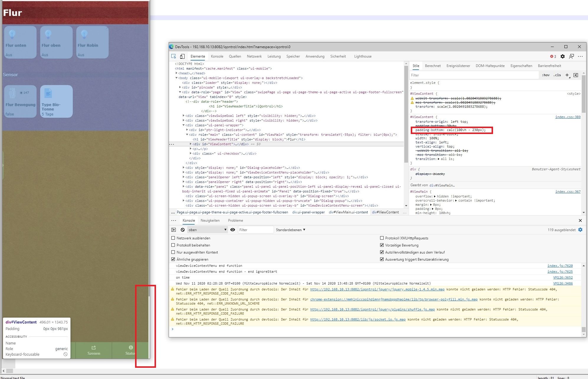588x379 pixels.
Task: Expand the ViewContent div node
Action: click(x=190, y=144)
